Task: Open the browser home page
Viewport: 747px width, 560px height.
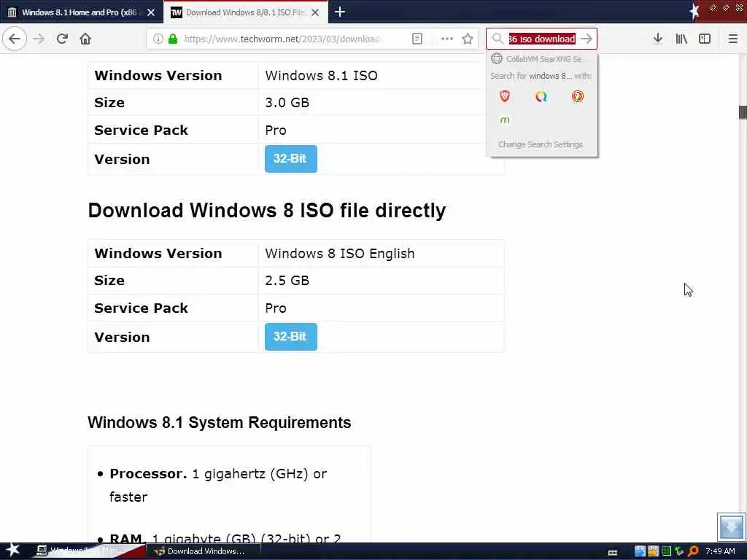Action: coord(85,39)
